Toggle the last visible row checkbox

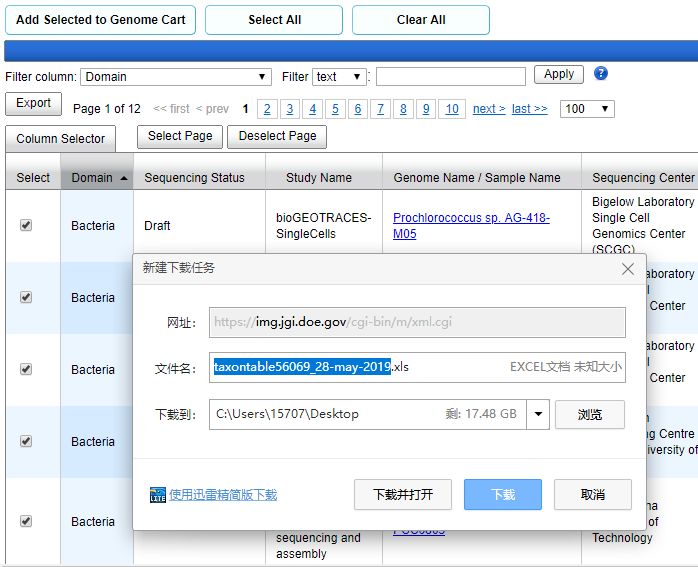(x=26, y=522)
